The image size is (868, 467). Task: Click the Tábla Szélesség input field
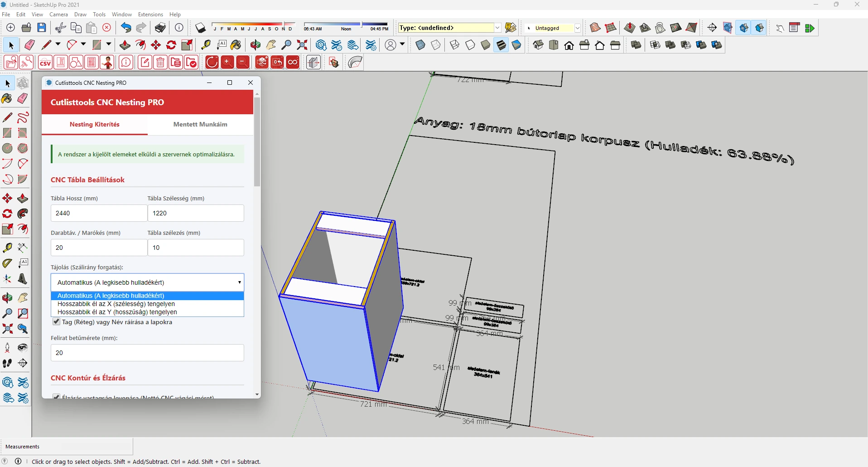point(196,213)
